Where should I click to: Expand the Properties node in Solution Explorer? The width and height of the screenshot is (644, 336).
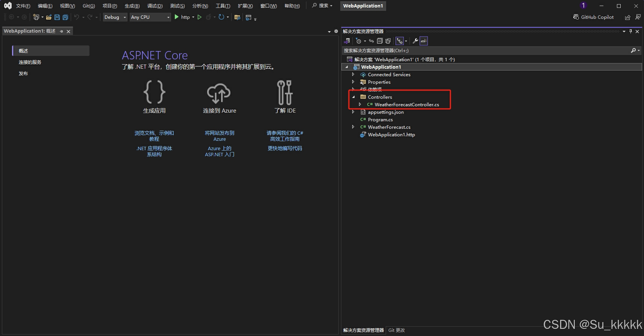click(x=353, y=82)
